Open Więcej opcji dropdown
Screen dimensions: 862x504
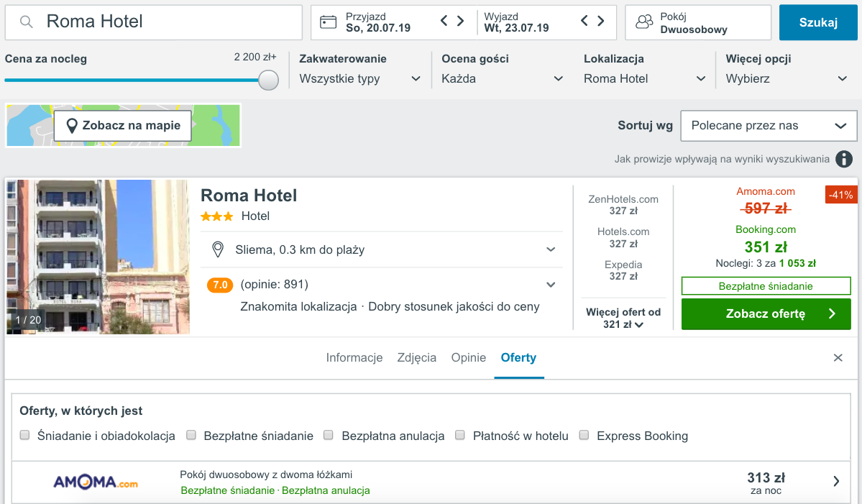[x=787, y=78]
